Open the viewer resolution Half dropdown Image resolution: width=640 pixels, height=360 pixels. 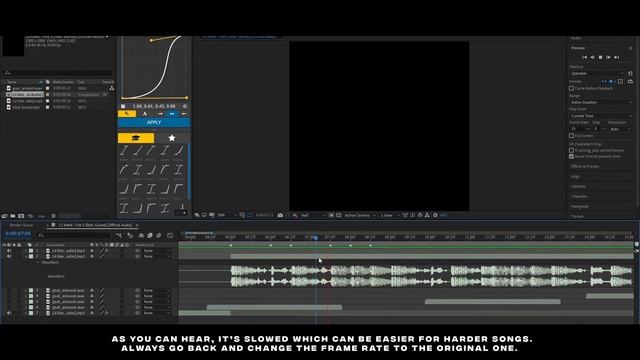(x=313, y=215)
